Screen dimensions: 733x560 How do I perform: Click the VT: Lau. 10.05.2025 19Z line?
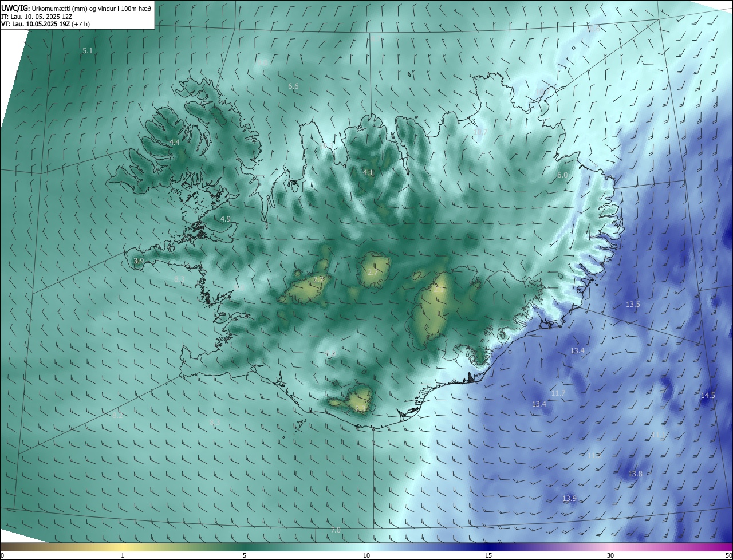(46, 24)
